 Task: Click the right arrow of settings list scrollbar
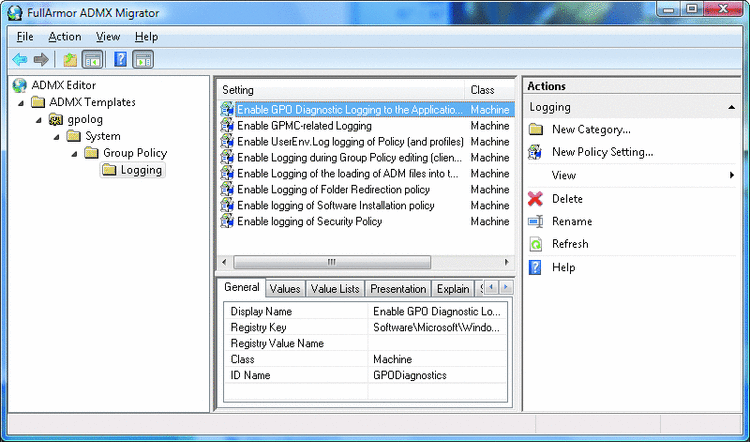click(x=507, y=262)
